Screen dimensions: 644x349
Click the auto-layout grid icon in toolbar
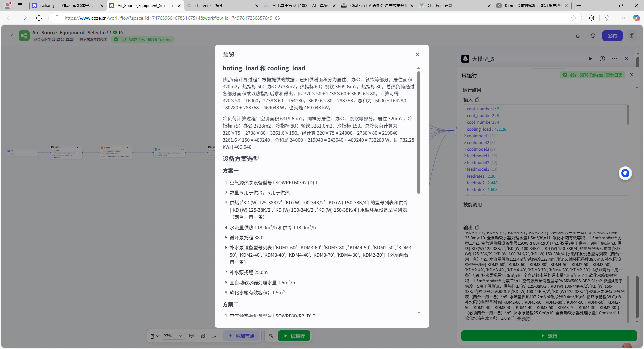[203, 336]
